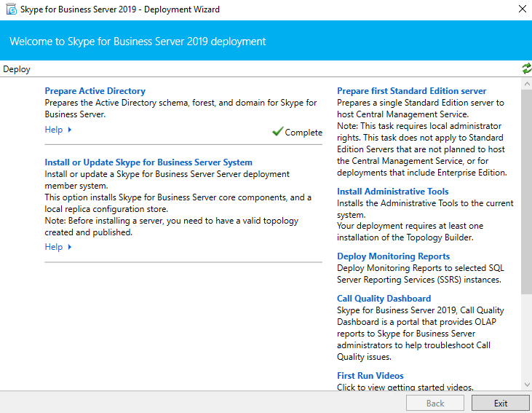Close the Deployment Wizard window
The height and width of the screenshot is (413, 532).
click(x=523, y=9)
